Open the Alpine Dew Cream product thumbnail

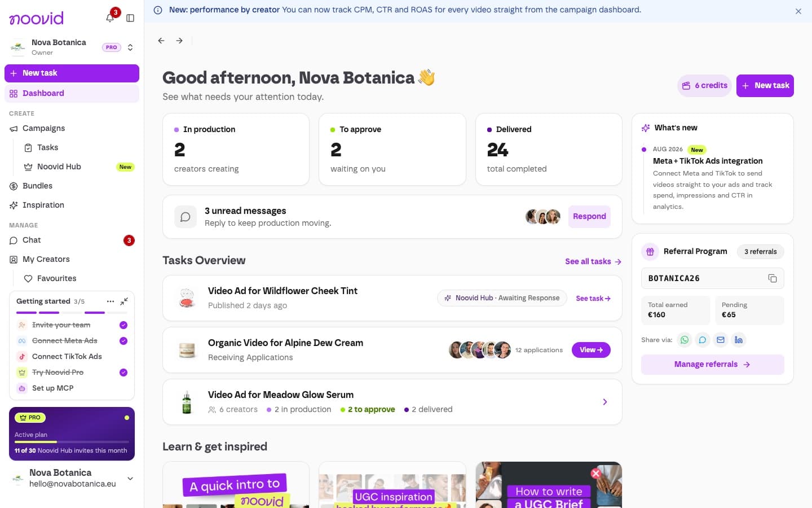click(x=187, y=350)
